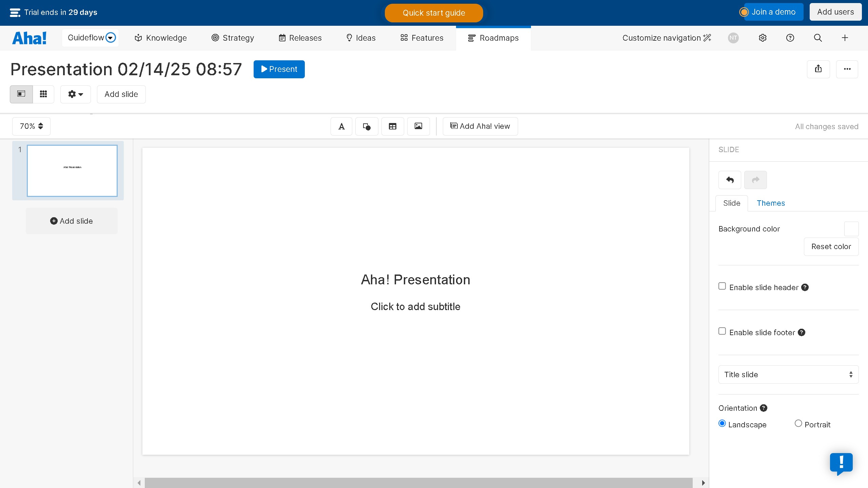Open the Title slide layout dropdown
Viewport: 868px width, 488px height.
pos(788,374)
